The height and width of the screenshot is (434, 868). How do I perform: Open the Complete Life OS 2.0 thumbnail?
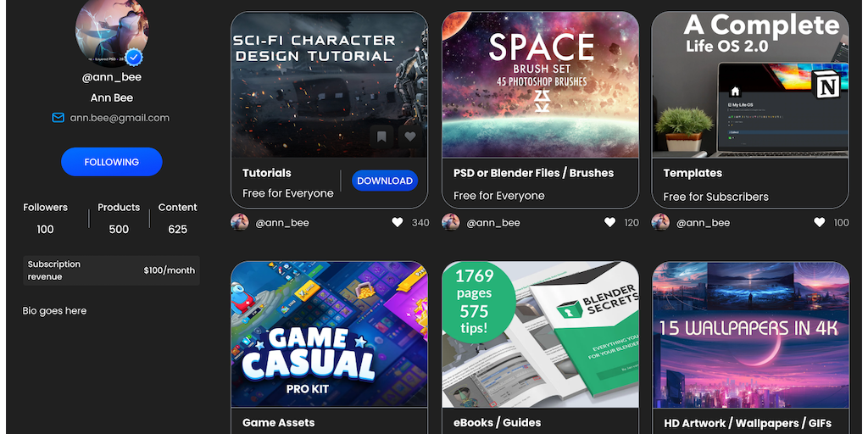click(x=750, y=85)
